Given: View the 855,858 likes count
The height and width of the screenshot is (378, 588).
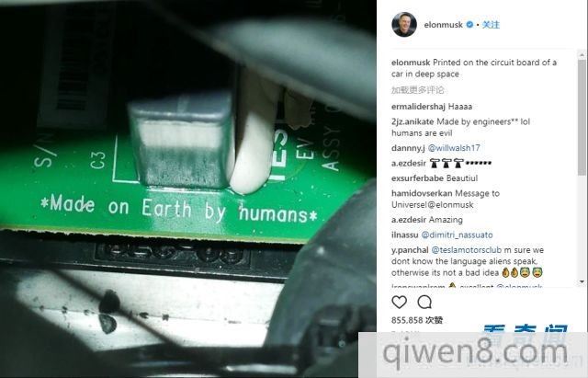Looking at the screenshot, I should click(417, 320).
